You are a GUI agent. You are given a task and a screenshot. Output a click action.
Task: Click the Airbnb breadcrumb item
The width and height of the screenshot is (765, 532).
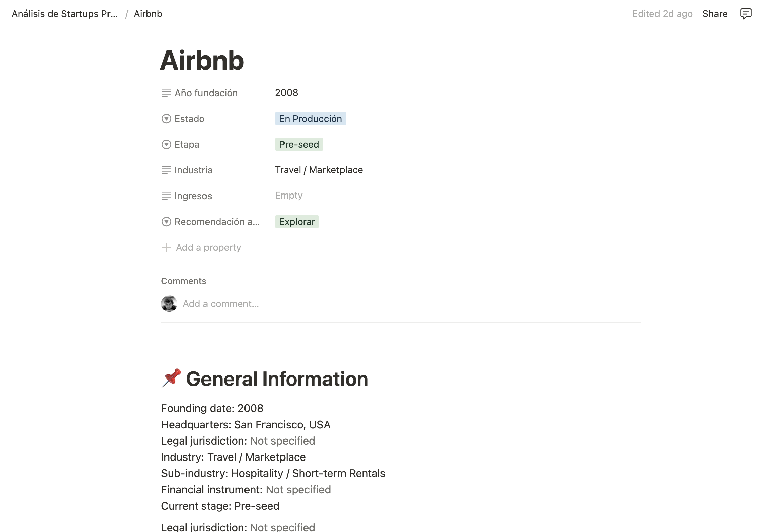point(148,14)
